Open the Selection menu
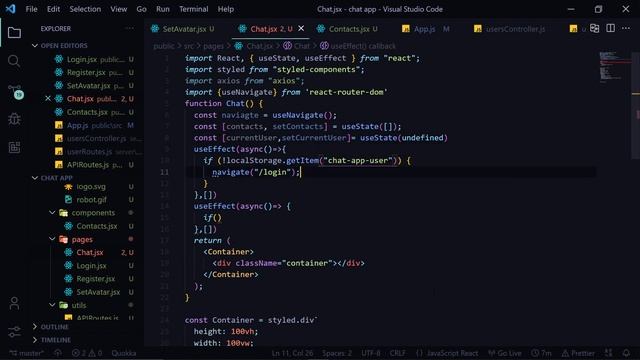The height and width of the screenshot is (360, 640). coord(85,9)
